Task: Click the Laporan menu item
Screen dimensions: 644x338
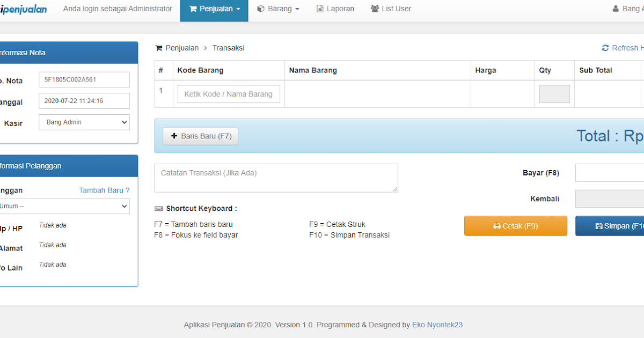Action: tap(335, 8)
